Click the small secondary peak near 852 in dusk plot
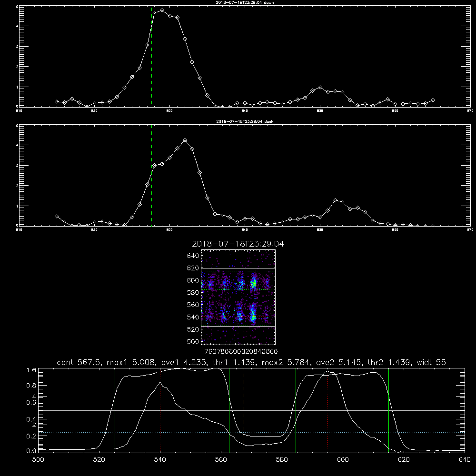 tap(335, 200)
